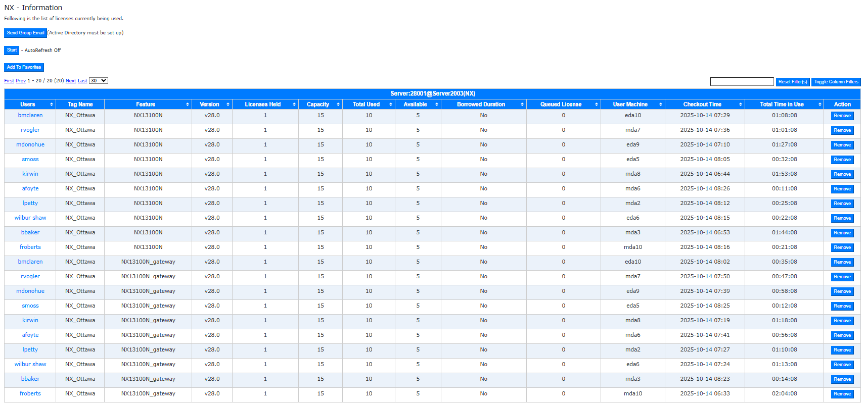
Task: Sort by the Version column header
Action: point(212,105)
